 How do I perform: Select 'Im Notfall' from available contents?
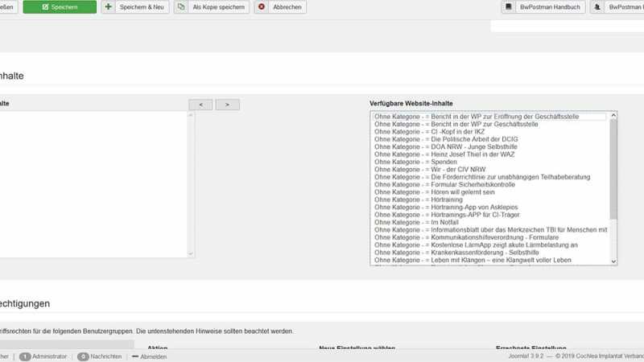[x=439, y=222]
